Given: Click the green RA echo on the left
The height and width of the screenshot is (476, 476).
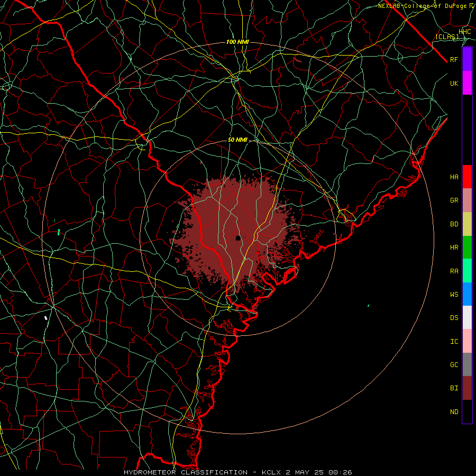Looking at the screenshot, I should 59,232.
